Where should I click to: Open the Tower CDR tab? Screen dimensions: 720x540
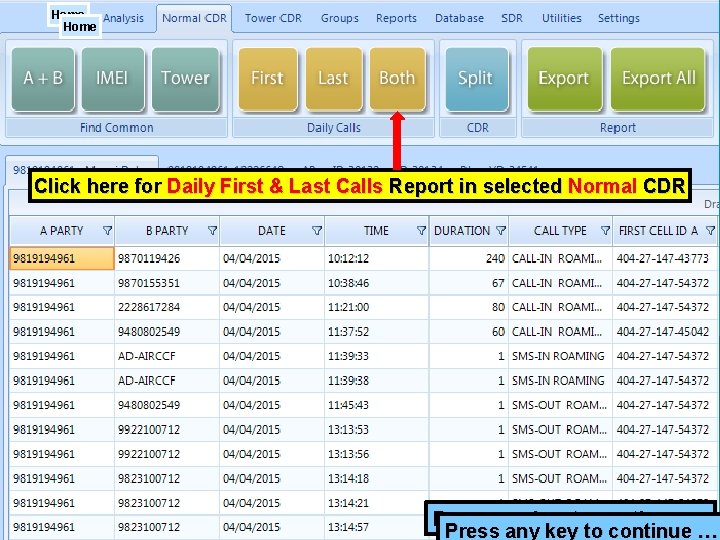coord(273,18)
